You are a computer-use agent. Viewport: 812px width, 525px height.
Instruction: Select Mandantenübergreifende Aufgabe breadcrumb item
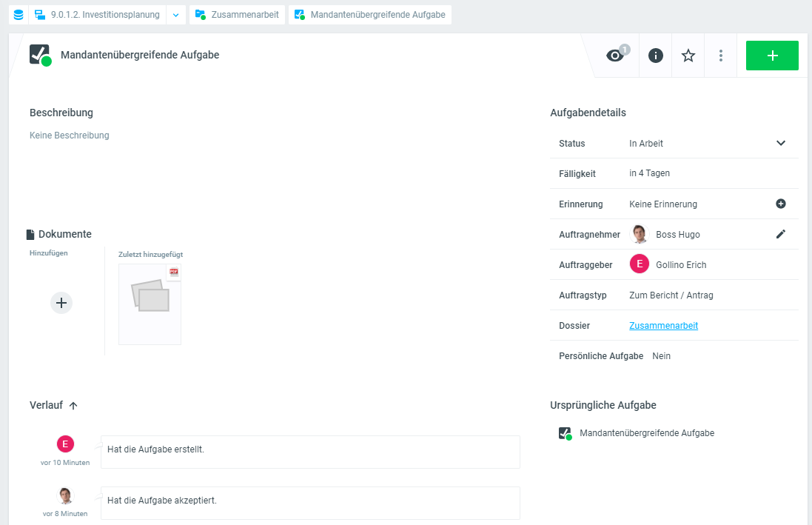pyautogui.click(x=369, y=15)
